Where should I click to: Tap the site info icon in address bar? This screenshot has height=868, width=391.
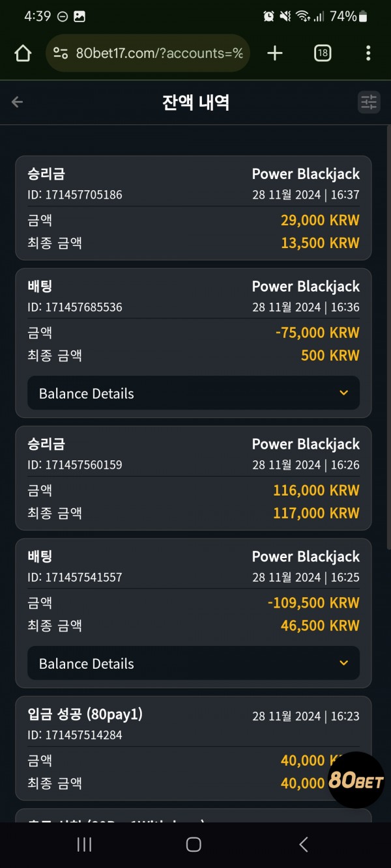[x=61, y=53]
